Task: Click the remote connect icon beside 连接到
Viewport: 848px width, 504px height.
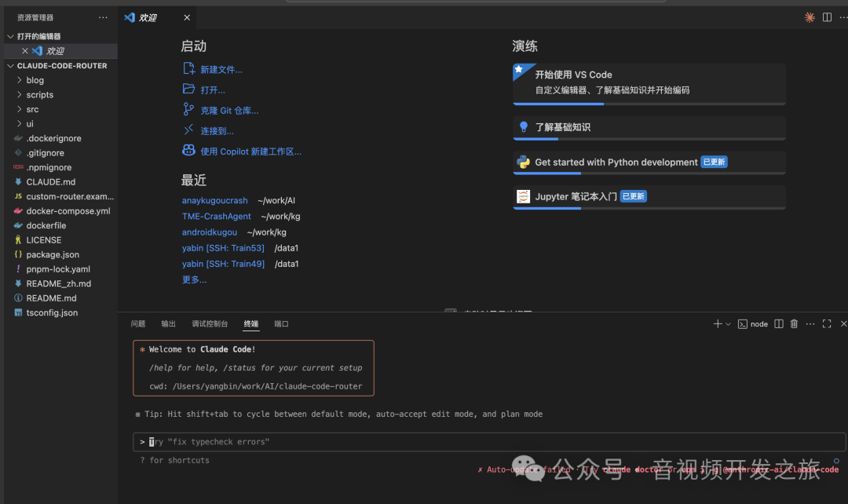Action: [188, 130]
